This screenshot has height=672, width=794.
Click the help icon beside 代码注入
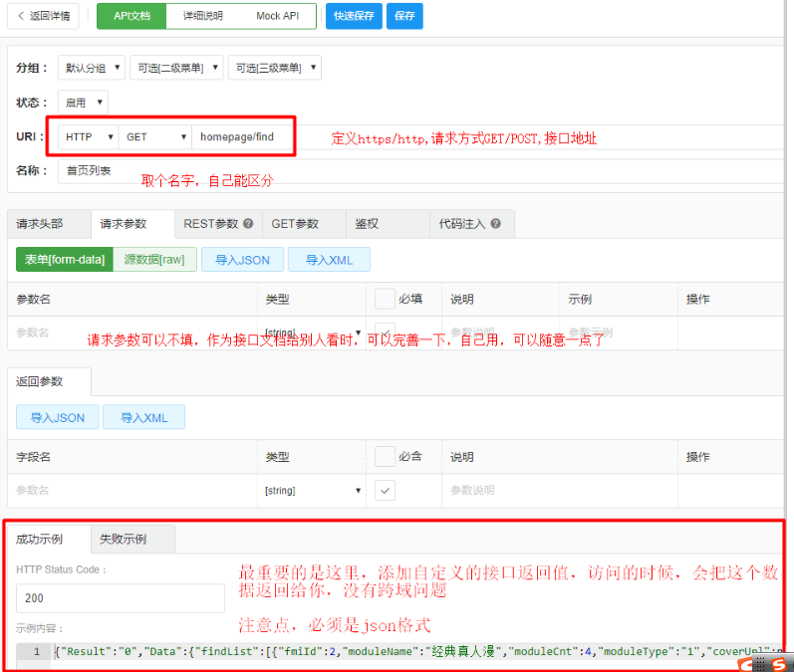[496, 223]
